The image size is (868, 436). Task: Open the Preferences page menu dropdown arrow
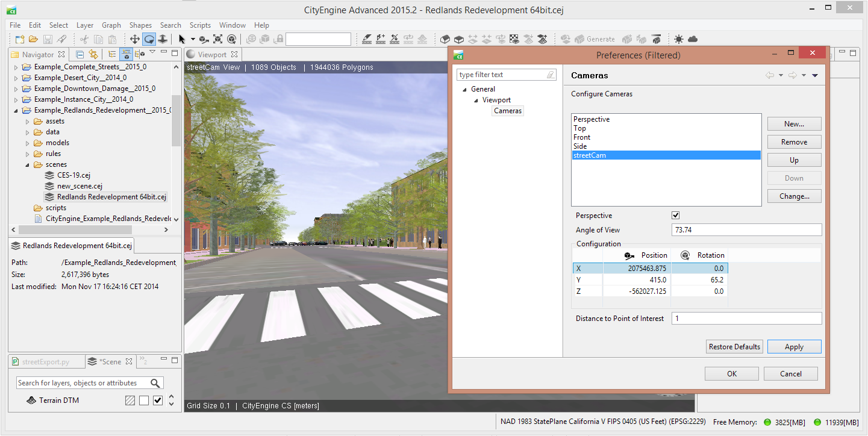coord(815,76)
